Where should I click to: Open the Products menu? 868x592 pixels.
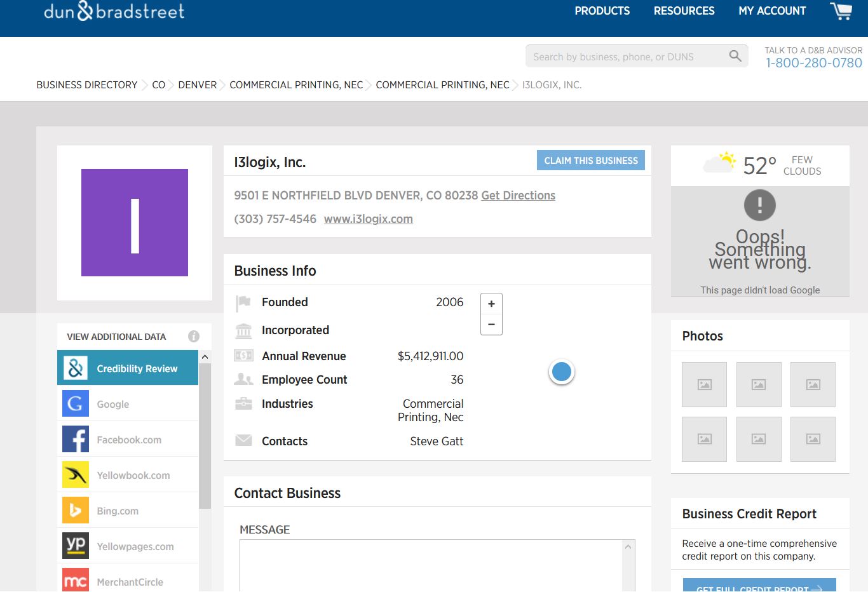(602, 11)
